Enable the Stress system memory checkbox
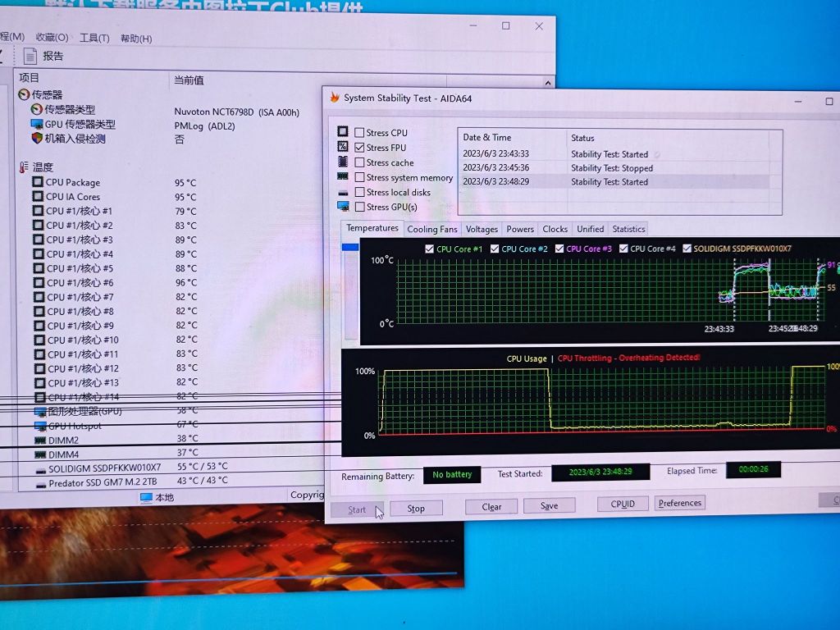The image size is (840, 630). pos(359,178)
